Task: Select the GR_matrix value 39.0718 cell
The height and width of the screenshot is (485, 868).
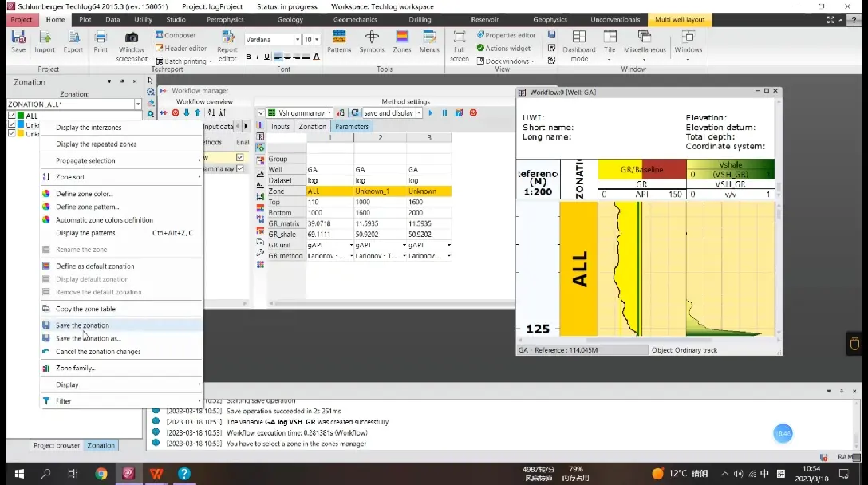Action: (x=329, y=223)
